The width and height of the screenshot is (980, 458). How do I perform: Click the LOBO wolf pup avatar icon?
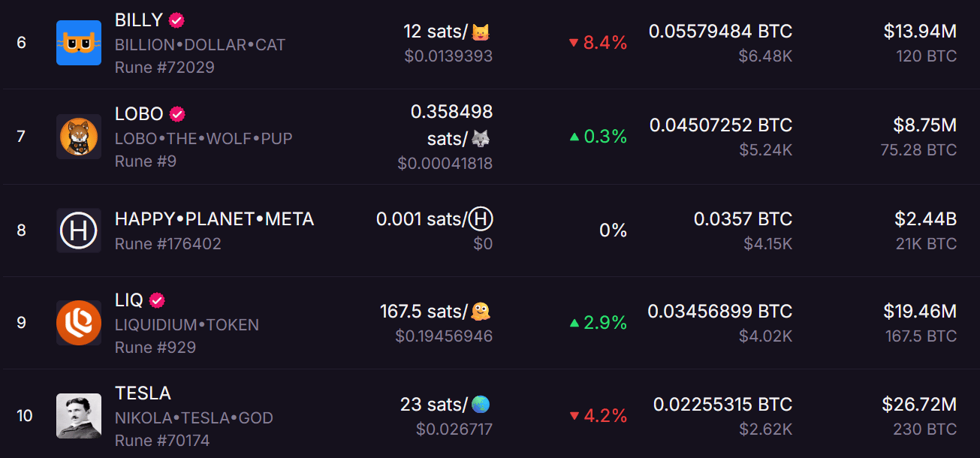[79, 137]
